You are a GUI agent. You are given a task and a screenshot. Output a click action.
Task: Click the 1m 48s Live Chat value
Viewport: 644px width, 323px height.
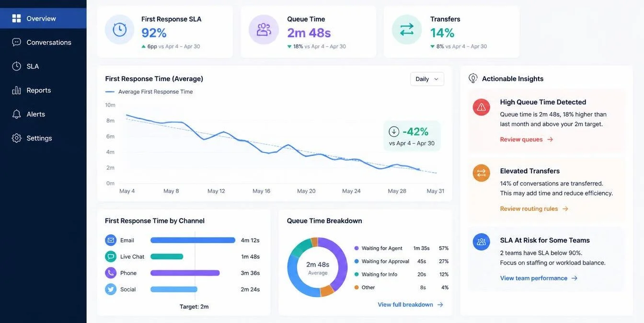tap(250, 256)
